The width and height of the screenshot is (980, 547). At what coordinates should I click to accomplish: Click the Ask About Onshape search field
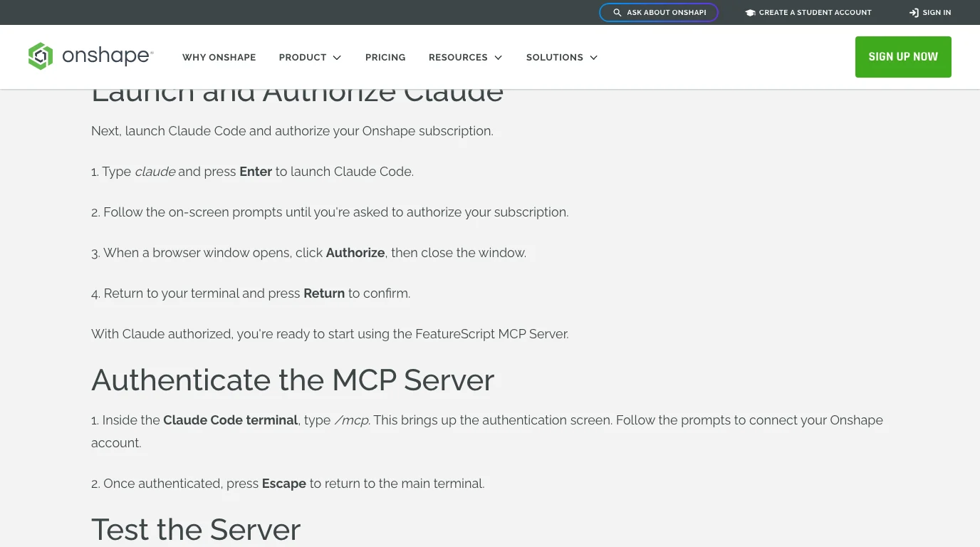point(659,13)
